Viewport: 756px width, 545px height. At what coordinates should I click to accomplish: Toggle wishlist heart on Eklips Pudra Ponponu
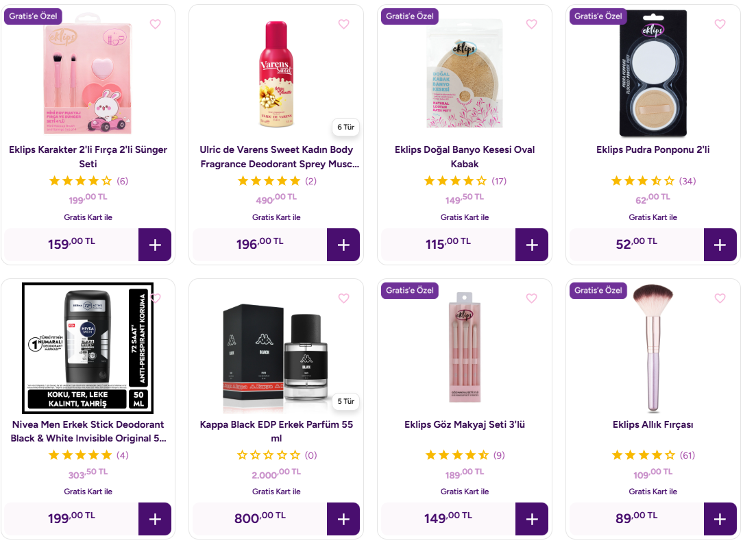(x=720, y=24)
